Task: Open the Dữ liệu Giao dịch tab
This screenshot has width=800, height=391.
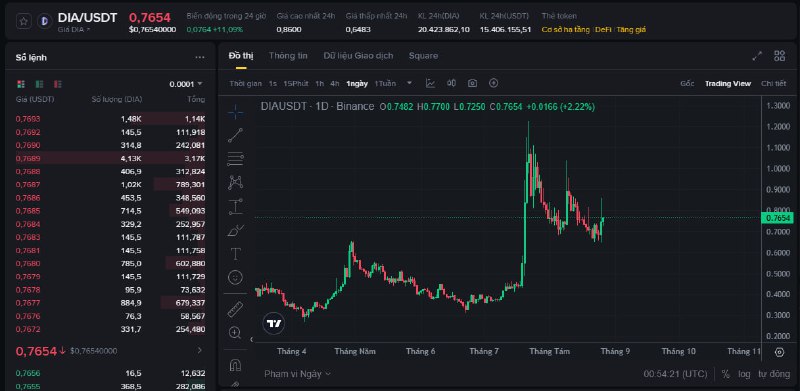Action: point(358,56)
